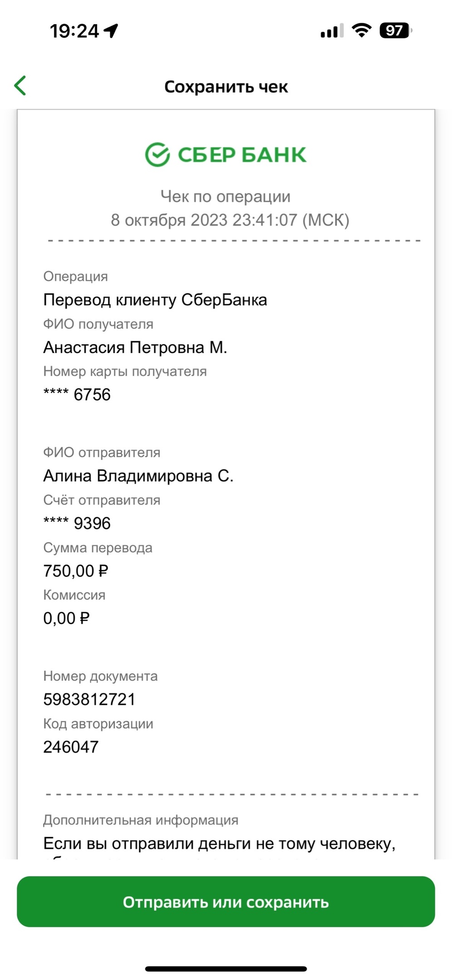Tap the battery indicator showing 97
The width and height of the screenshot is (452, 980).
coord(395,30)
